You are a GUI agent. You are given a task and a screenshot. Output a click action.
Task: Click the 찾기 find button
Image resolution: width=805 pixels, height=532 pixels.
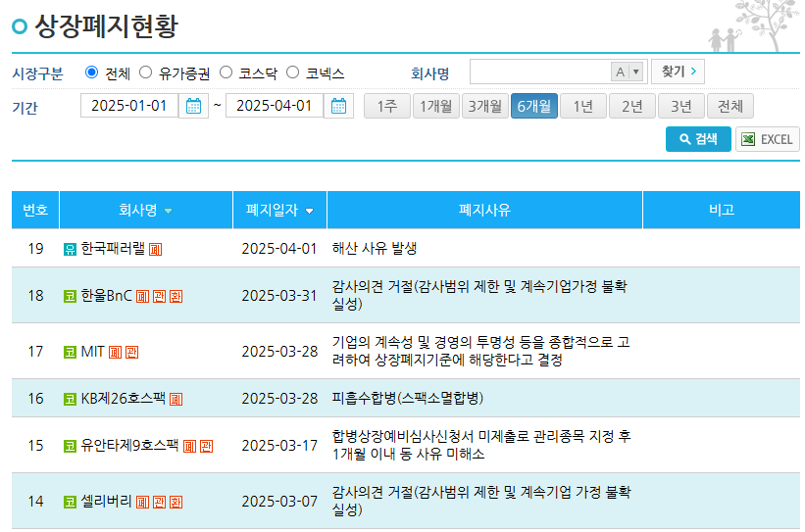[678, 72]
